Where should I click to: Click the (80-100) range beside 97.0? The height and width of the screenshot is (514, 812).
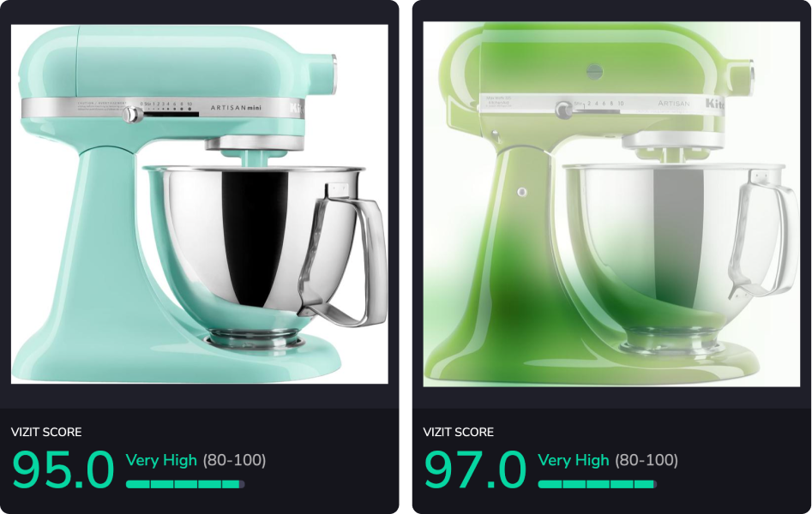coord(647,460)
